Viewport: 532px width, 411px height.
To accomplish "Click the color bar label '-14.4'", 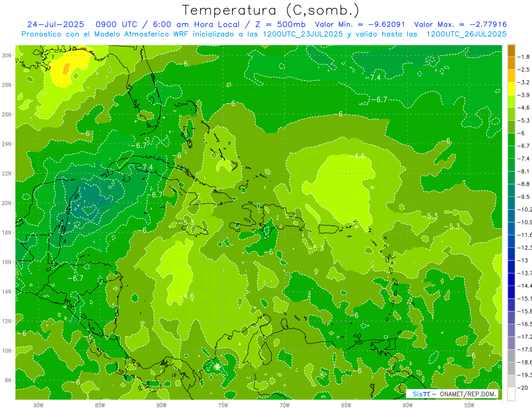I will click(525, 285).
